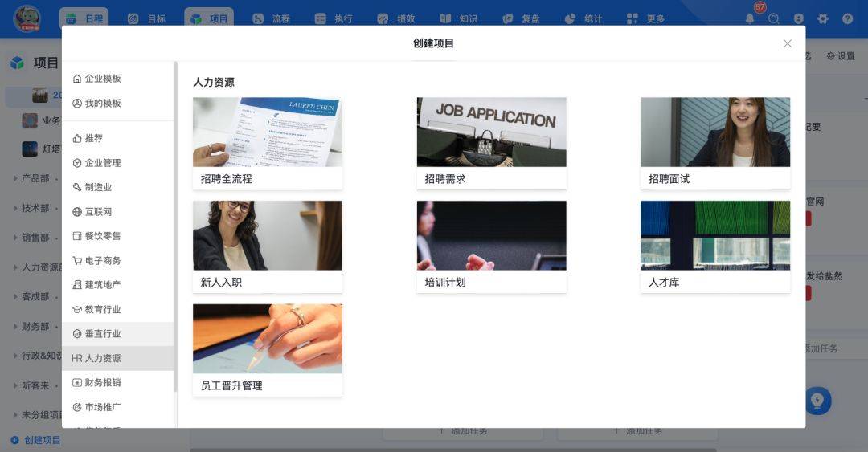Image resolution: width=868 pixels, height=452 pixels.
Task: Click the user avatar in the top left
Action: (x=27, y=18)
